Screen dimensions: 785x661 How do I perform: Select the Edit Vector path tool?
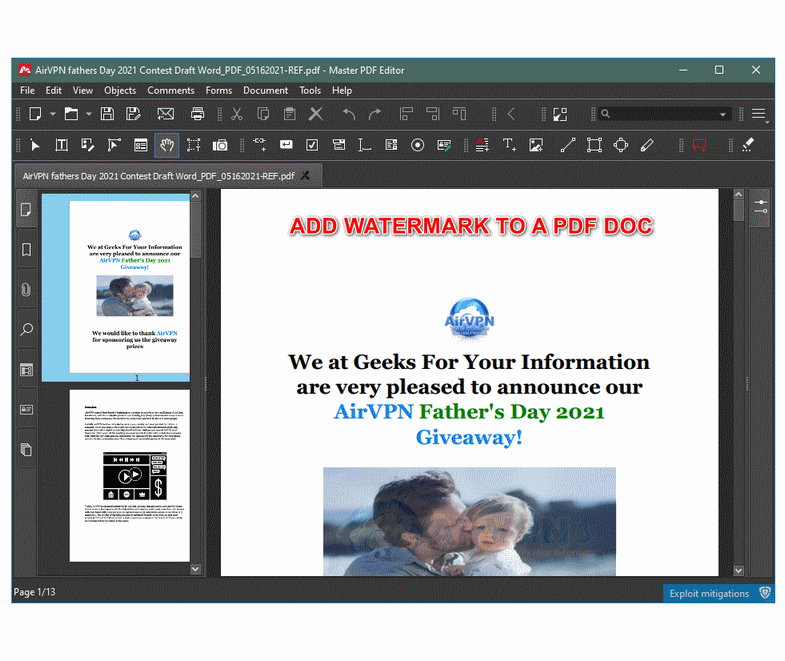click(x=114, y=145)
